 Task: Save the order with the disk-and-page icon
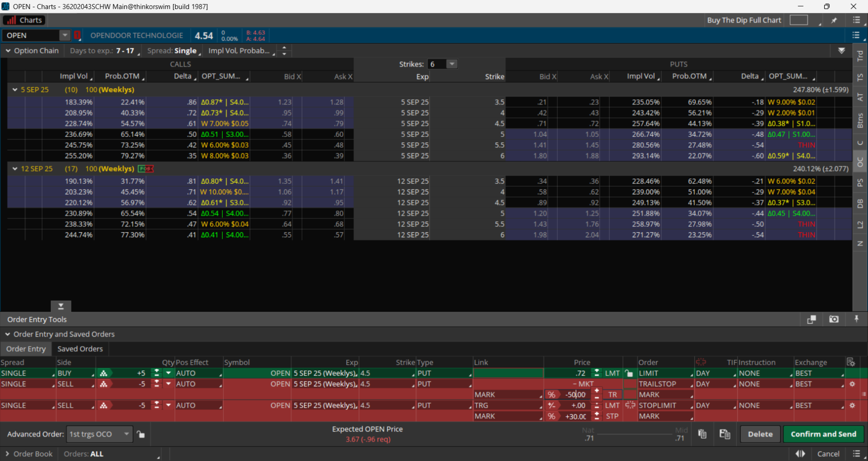pyautogui.click(x=725, y=434)
